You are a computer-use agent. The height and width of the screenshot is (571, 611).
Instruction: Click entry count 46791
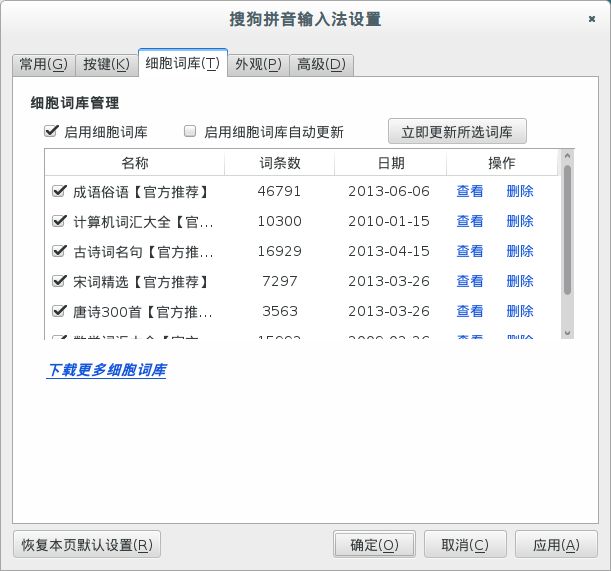[279, 191]
